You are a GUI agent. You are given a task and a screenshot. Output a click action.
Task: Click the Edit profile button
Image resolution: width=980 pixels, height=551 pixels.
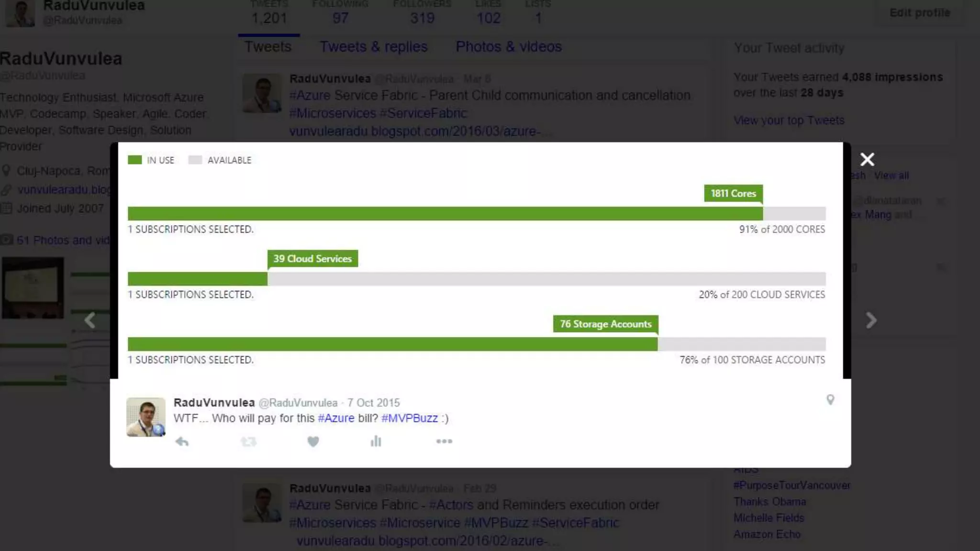tap(919, 13)
